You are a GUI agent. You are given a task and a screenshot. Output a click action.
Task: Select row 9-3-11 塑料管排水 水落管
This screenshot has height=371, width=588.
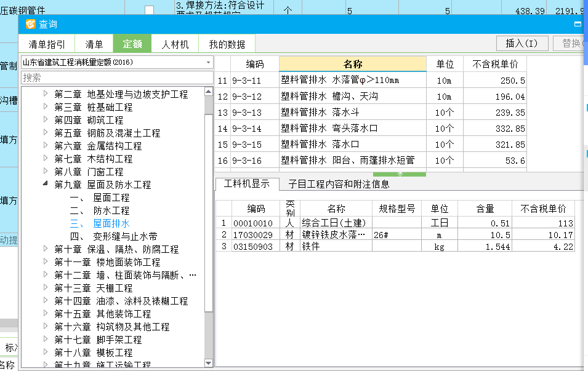tap(371, 80)
